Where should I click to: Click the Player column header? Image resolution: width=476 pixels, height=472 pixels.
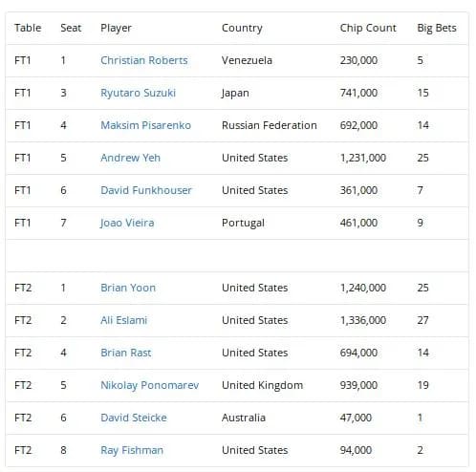(x=116, y=28)
